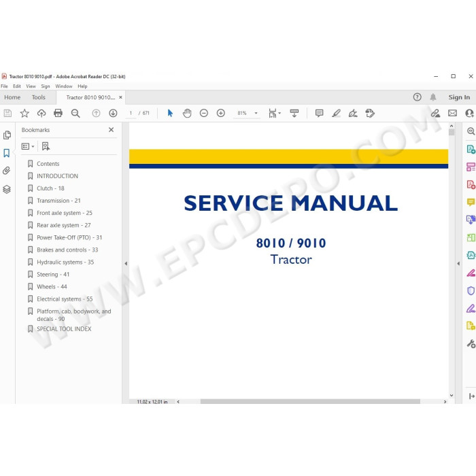Click the 81% zoom value field
The image size is (476, 476).
point(242,114)
